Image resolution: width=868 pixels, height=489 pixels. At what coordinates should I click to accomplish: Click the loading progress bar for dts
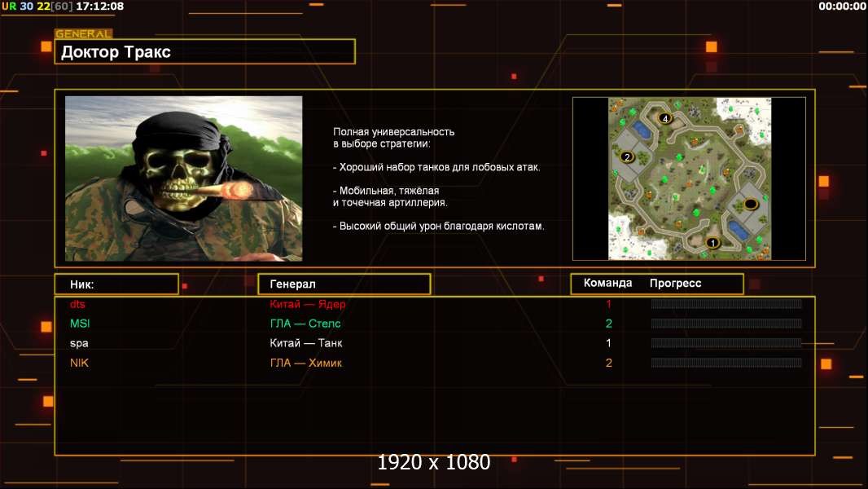tap(726, 303)
